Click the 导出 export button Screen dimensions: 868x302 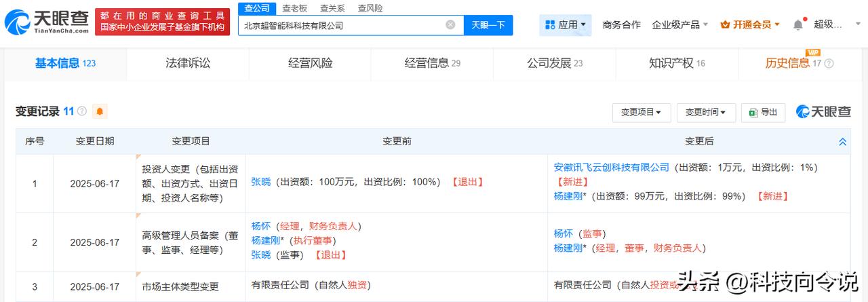click(x=763, y=113)
